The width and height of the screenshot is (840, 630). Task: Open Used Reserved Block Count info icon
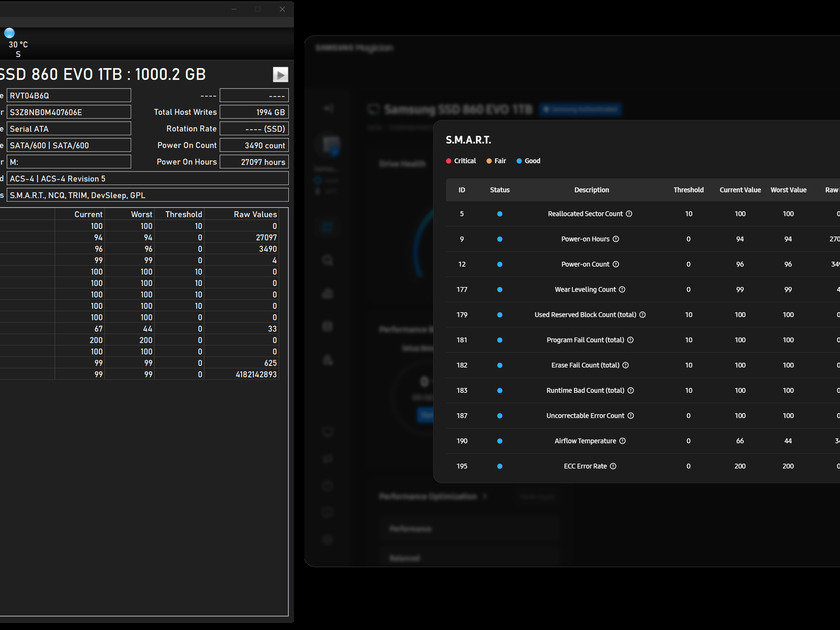643,315
